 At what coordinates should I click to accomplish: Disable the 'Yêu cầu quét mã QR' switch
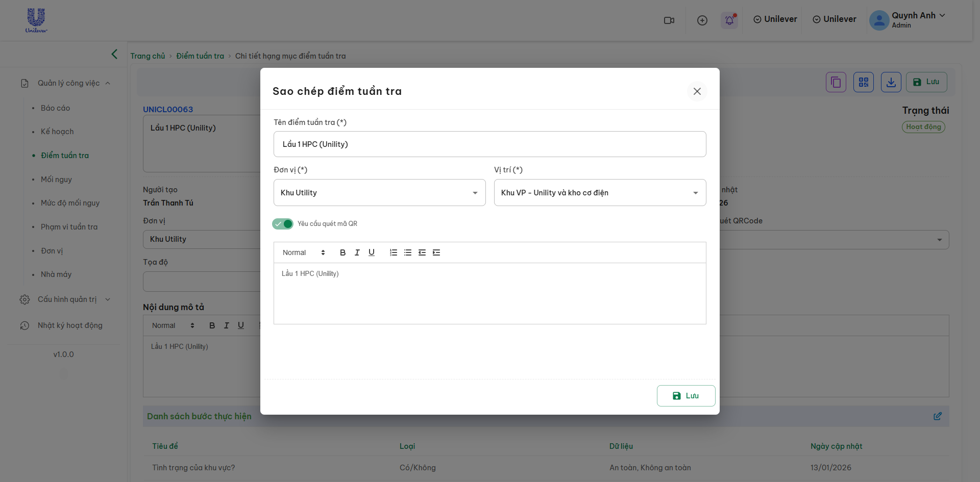(x=283, y=224)
